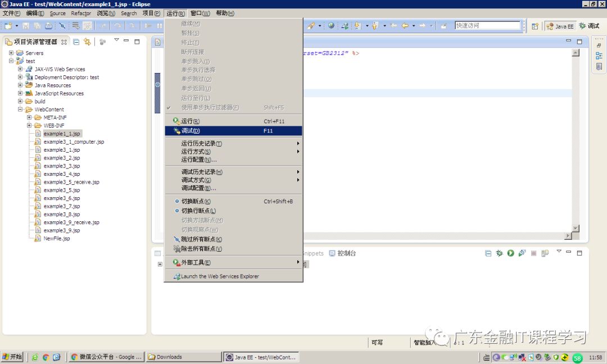The image size is (607, 364).
Task: Toggle breakpoint via 切换断点
Action: pyautogui.click(x=233, y=201)
